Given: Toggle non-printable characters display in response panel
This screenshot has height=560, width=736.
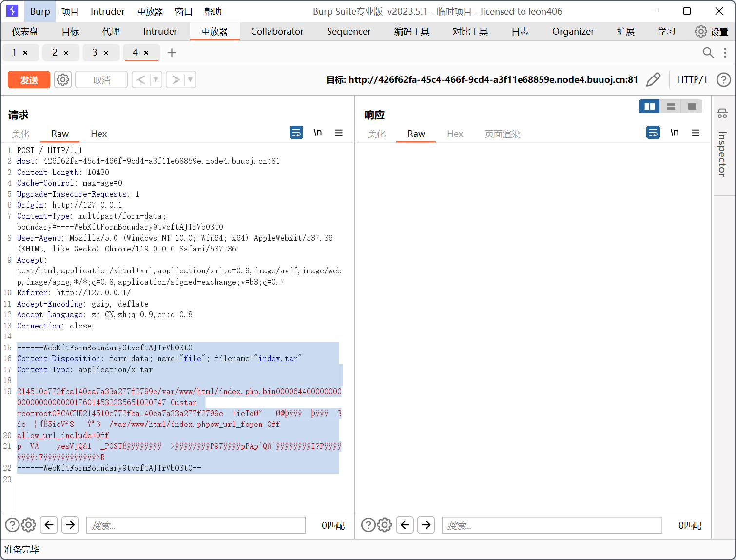Looking at the screenshot, I should (674, 133).
